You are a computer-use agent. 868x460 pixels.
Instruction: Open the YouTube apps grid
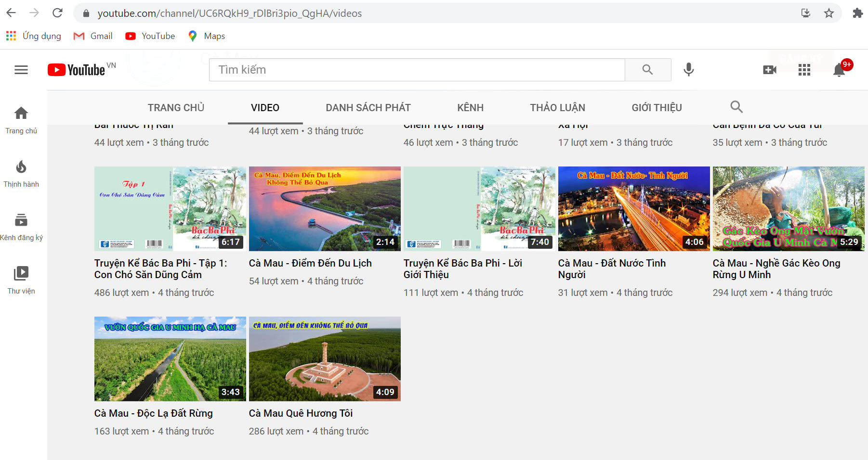click(x=804, y=70)
